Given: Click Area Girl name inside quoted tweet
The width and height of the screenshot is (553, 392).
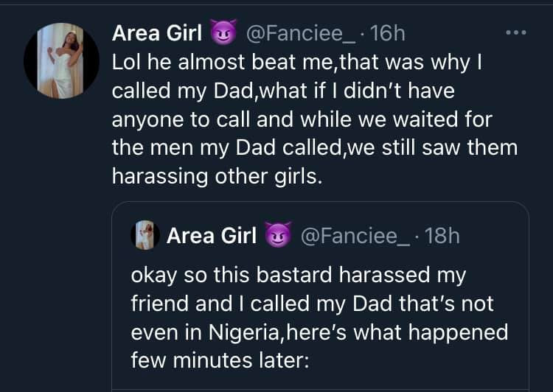Looking at the screenshot, I should click(212, 236).
